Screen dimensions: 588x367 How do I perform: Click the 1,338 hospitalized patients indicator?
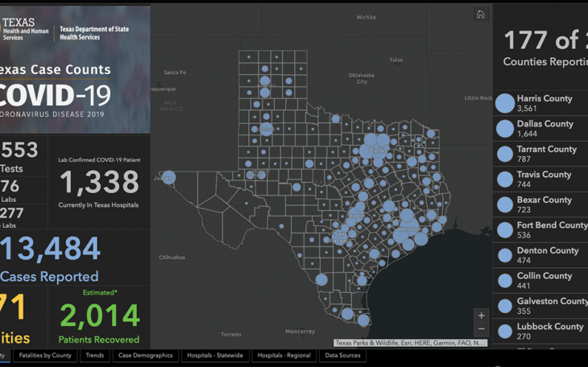pos(99,183)
